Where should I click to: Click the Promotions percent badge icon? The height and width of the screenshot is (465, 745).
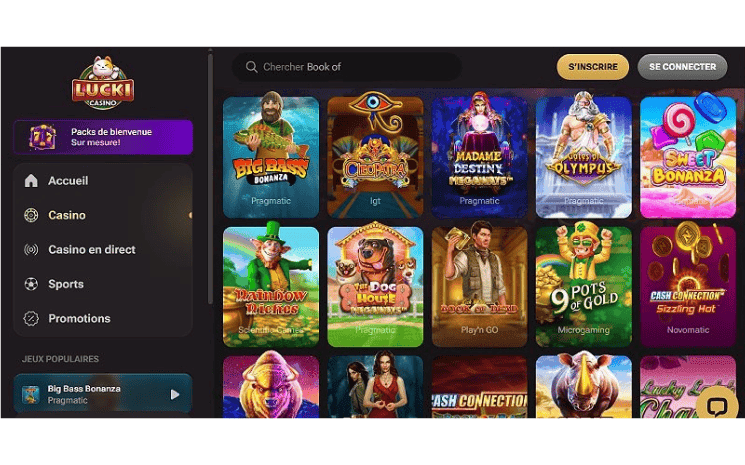31,319
